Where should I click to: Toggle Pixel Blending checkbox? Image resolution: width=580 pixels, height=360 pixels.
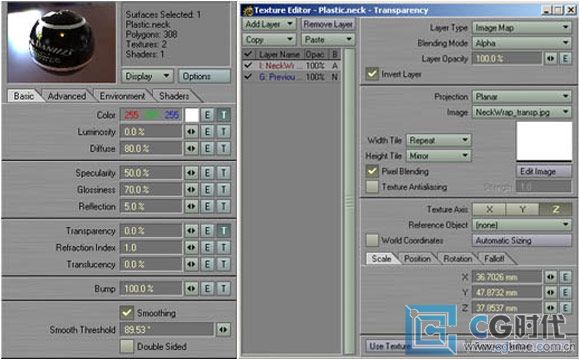[372, 171]
